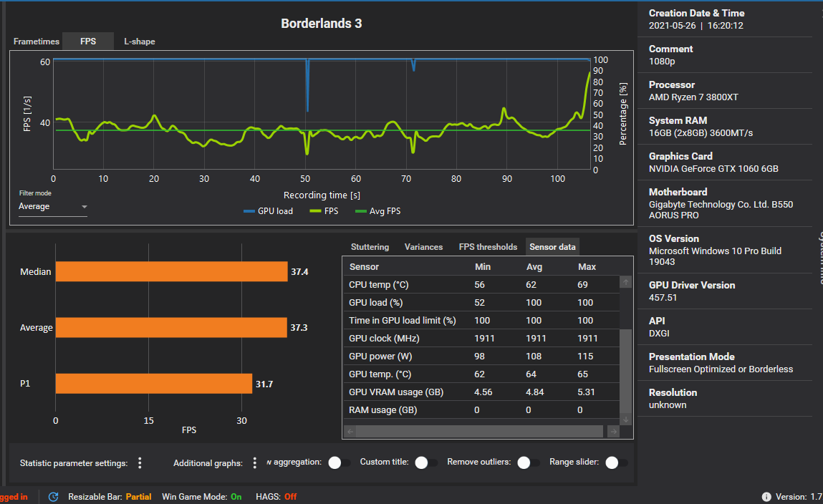Select the GPU load (%) row

click(481, 303)
